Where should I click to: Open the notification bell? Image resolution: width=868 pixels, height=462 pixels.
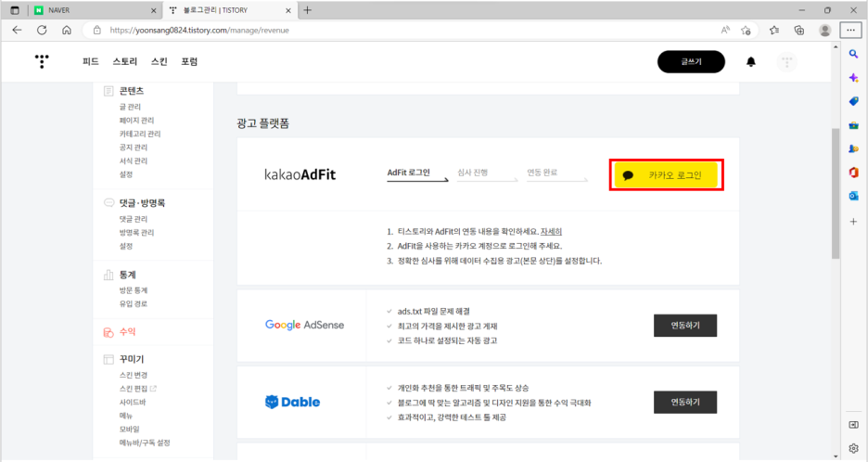click(x=750, y=61)
